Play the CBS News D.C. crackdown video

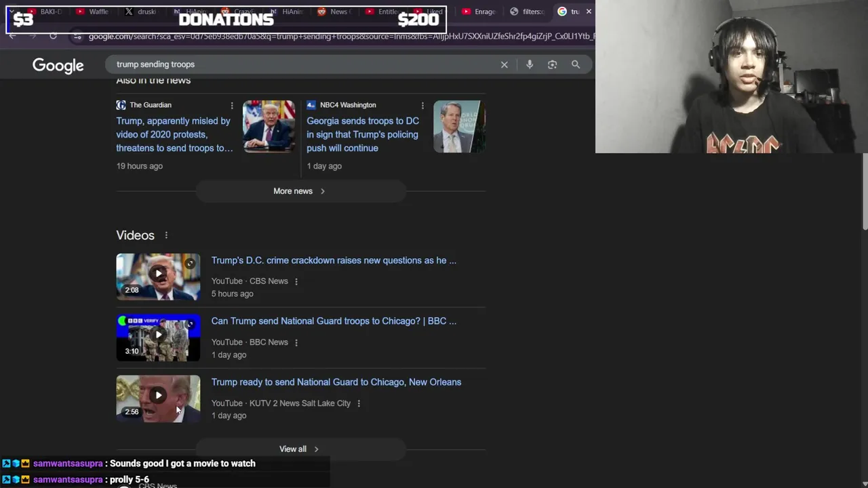[158, 277]
